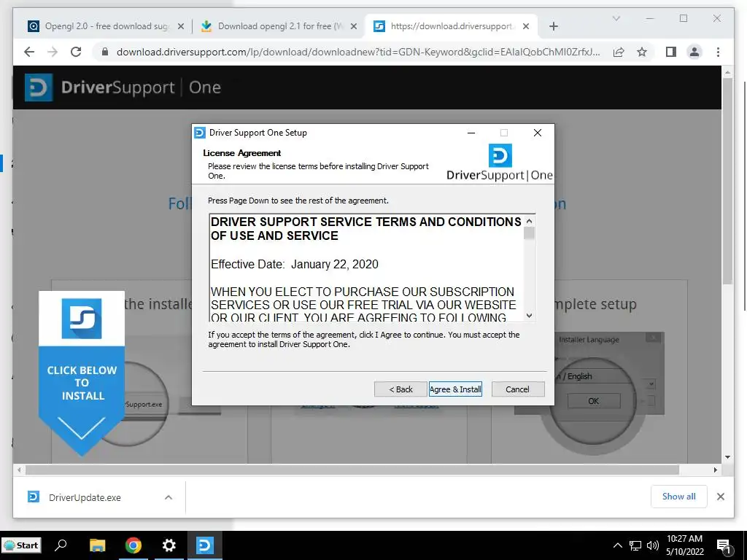Screen dimensions: 747x560
Task: Cancel the Driver Support One setup
Action: pos(517,389)
